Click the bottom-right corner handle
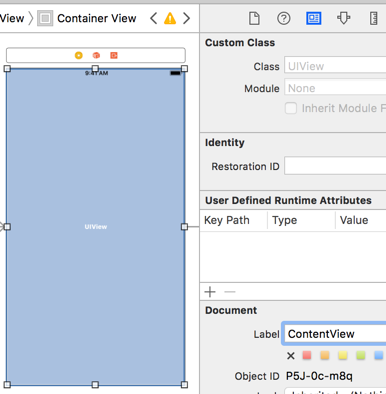Viewport: 386px width, 394px height. point(184,385)
